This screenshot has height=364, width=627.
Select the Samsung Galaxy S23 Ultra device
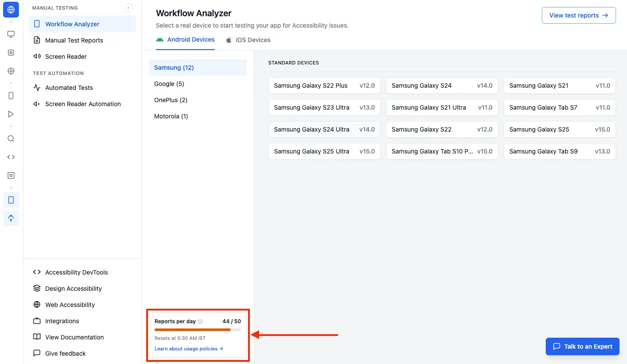[x=324, y=107]
